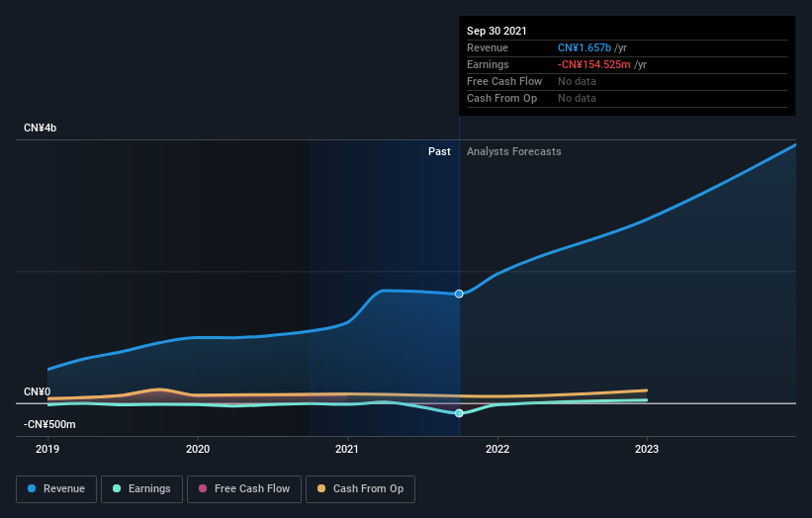Click the Revenue tooltip row label
This screenshot has width=812, height=518.
coord(488,47)
